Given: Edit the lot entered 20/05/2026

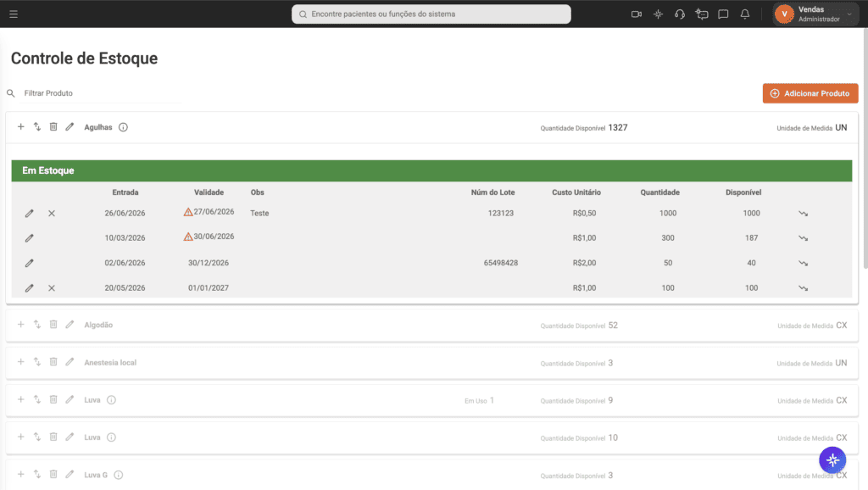Looking at the screenshot, I should (x=30, y=288).
